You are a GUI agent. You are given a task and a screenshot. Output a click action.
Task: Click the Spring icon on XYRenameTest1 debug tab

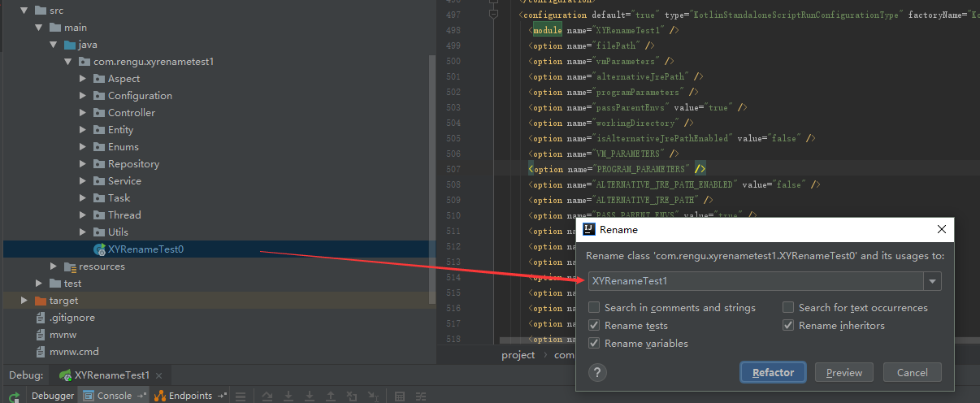(x=65, y=375)
